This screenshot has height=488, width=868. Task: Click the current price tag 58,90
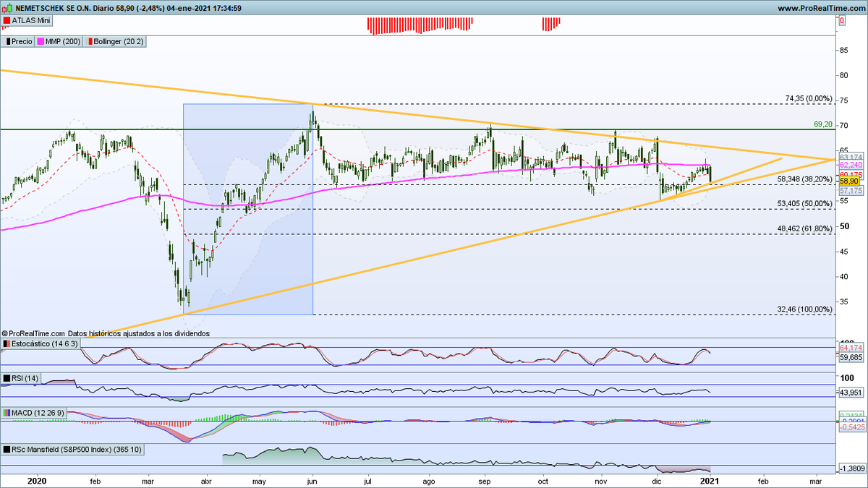(848, 181)
